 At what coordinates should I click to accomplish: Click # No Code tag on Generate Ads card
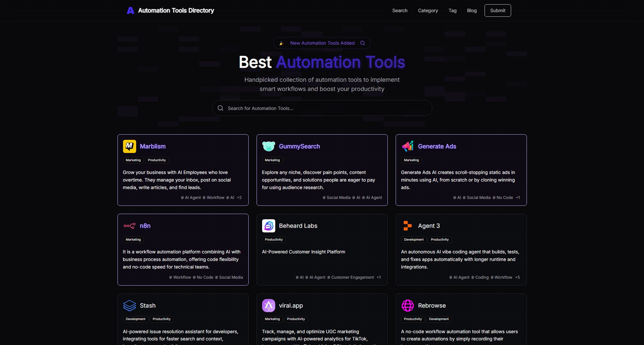coord(503,198)
